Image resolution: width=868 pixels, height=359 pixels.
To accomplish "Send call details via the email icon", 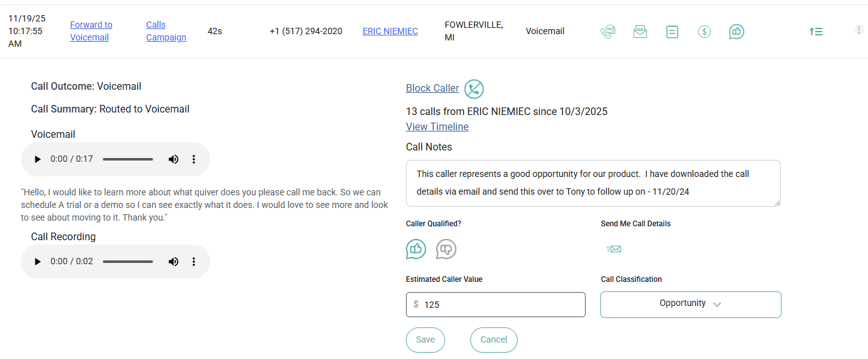I will 614,249.
